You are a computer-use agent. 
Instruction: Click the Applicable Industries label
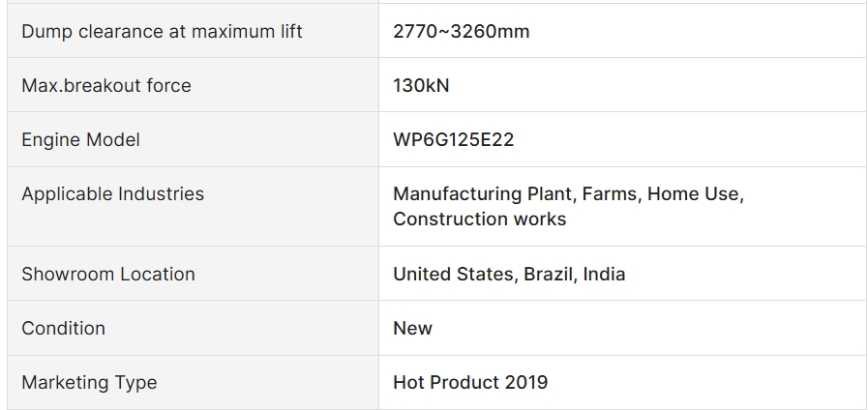click(x=113, y=194)
